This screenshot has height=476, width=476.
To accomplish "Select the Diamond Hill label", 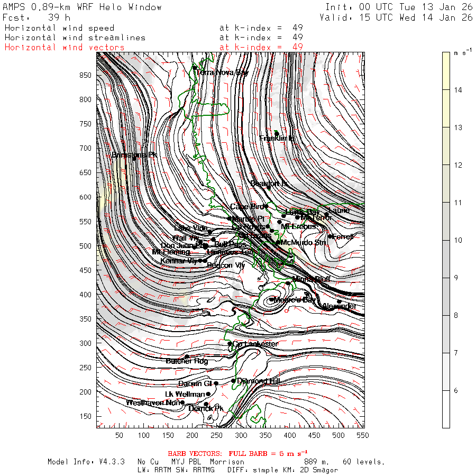I will click(x=258, y=381).
